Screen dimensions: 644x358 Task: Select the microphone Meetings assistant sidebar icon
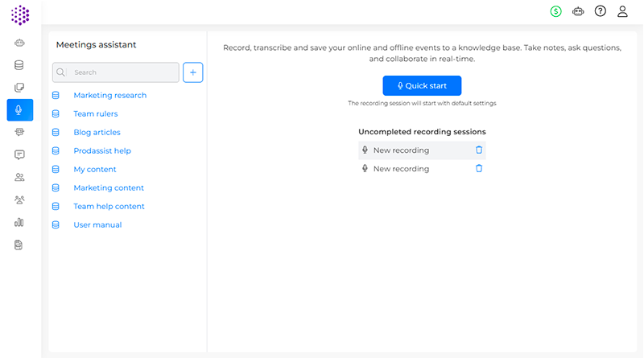pyautogui.click(x=19, y=110)
